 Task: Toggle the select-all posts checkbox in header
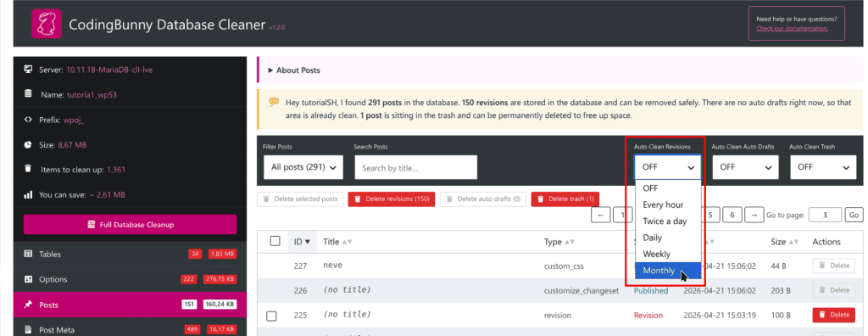275,241
